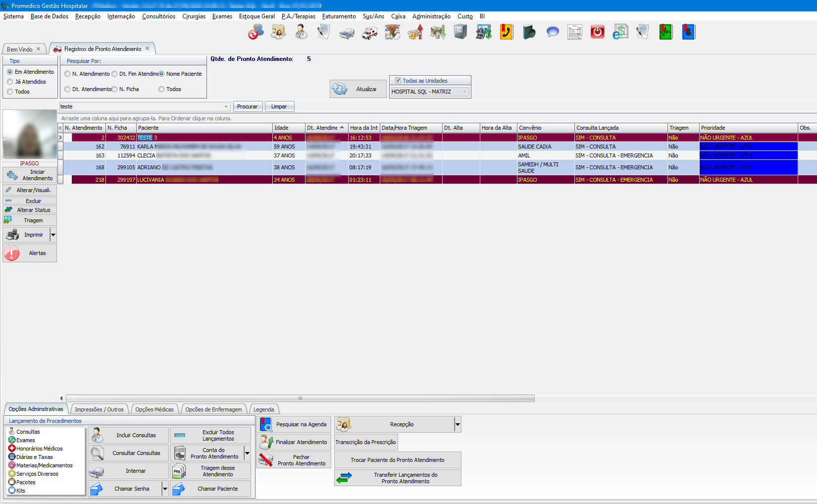
Task: Click the blue priority cell for KARLA
Action: click(748, 147)
